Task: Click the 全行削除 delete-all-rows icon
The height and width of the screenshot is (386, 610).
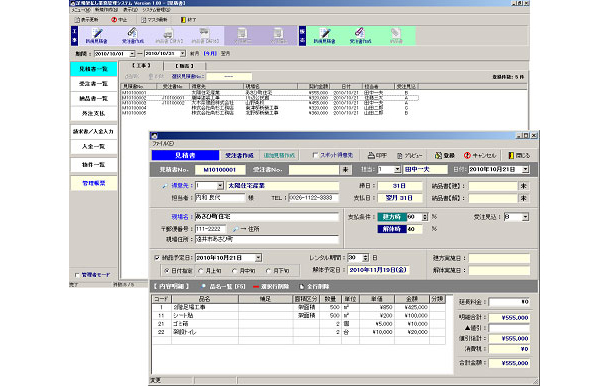Action: pyautogui.click(x=302, y=286)
